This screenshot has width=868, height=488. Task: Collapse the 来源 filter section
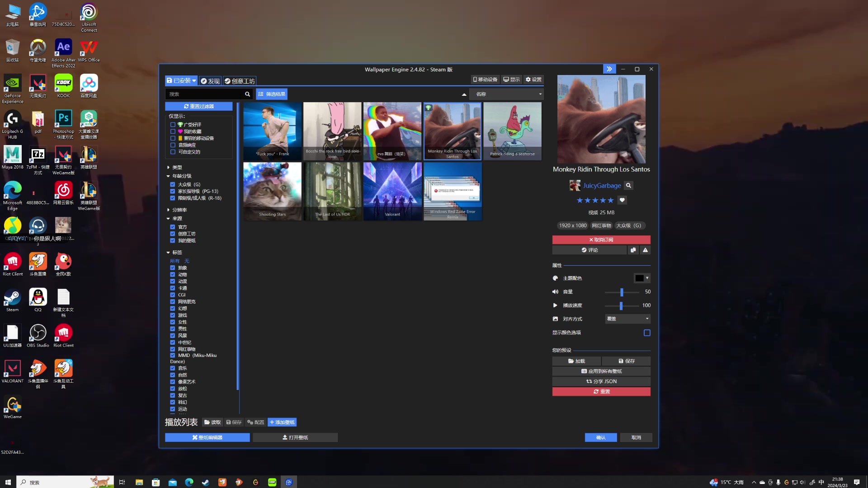(x=175, y=218)
